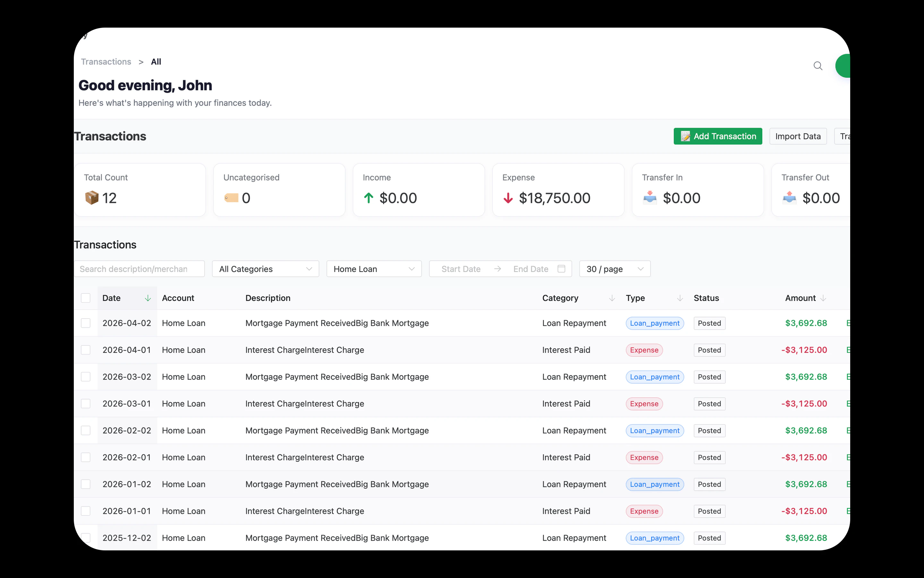Click Expense tag on 2026-01-01 row
This screenshot has height=578, width=924.
[x=644, y=511]
